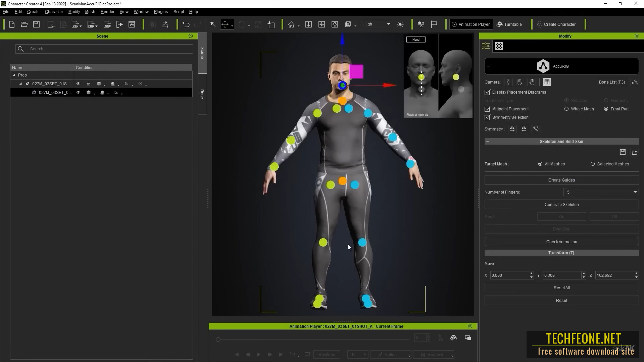Viewport: 644px width, 362px height.
Task: Open the preview eye-window icon
Action: [x=132, y=24]
